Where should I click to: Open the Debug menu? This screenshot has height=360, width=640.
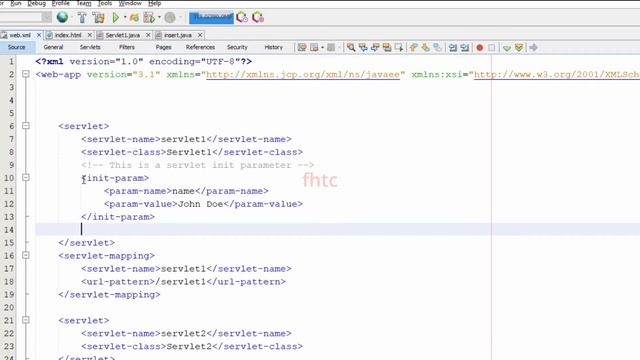(36, 3)
